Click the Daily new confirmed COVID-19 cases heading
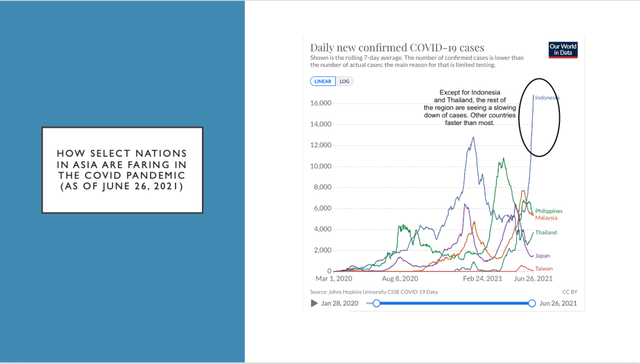The height and width of the screenshot is (364, 640). (397, 47)
